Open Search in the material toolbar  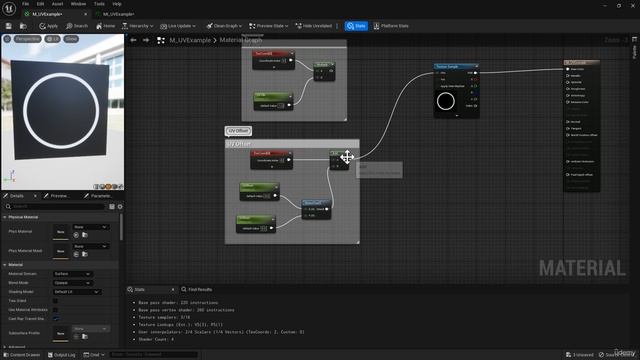tap(77, 26)
